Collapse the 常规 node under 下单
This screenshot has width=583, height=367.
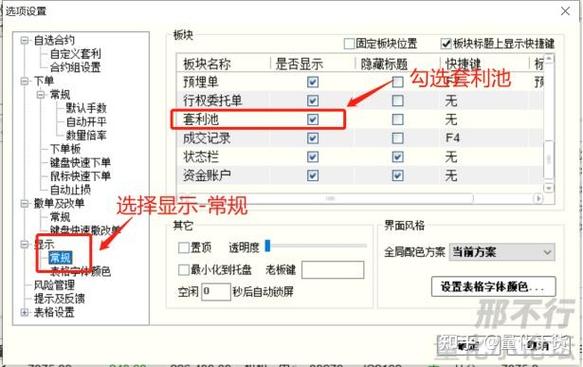41,94
